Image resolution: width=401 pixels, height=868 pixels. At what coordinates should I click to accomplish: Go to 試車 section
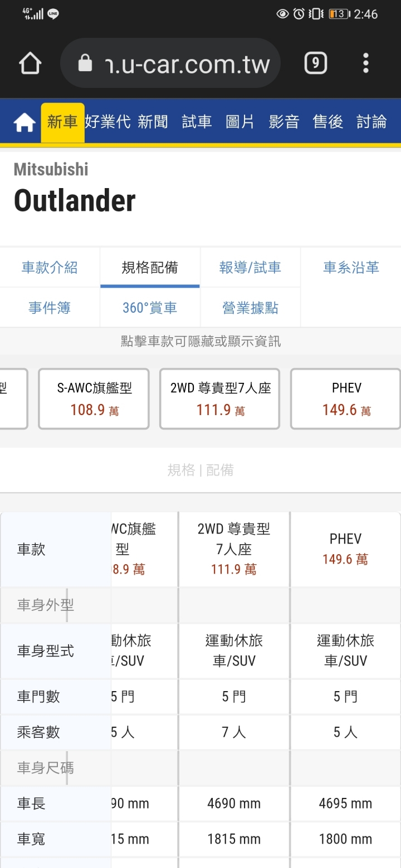pos(197,122)
